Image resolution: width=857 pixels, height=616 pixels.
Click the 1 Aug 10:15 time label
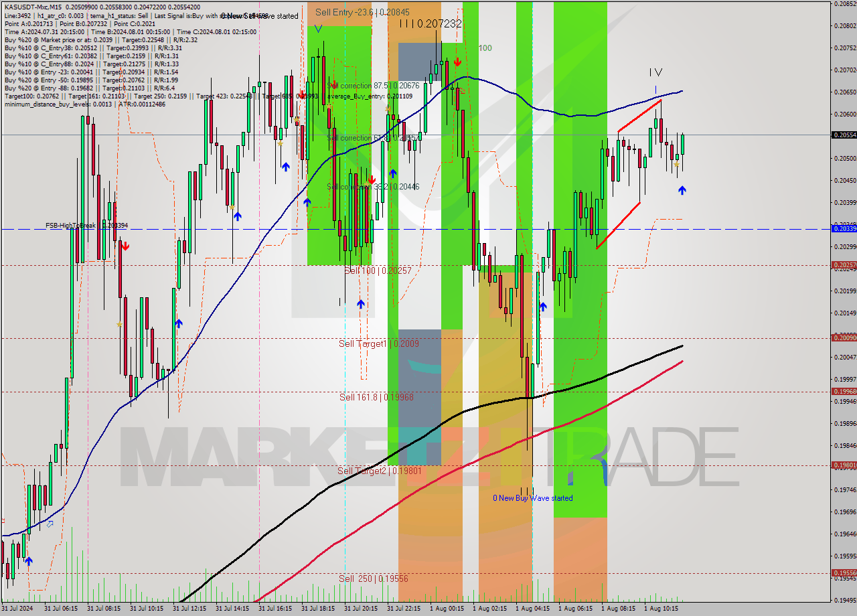[661, 609]
